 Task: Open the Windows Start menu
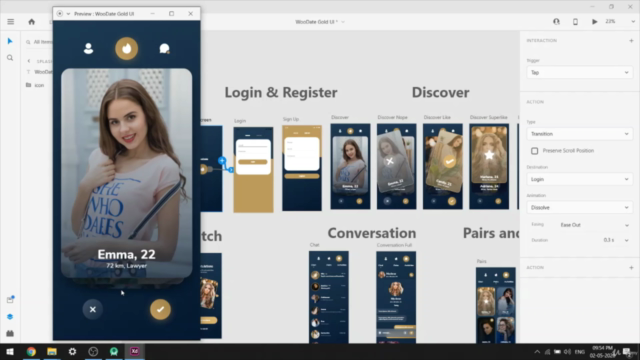(10, 351)
